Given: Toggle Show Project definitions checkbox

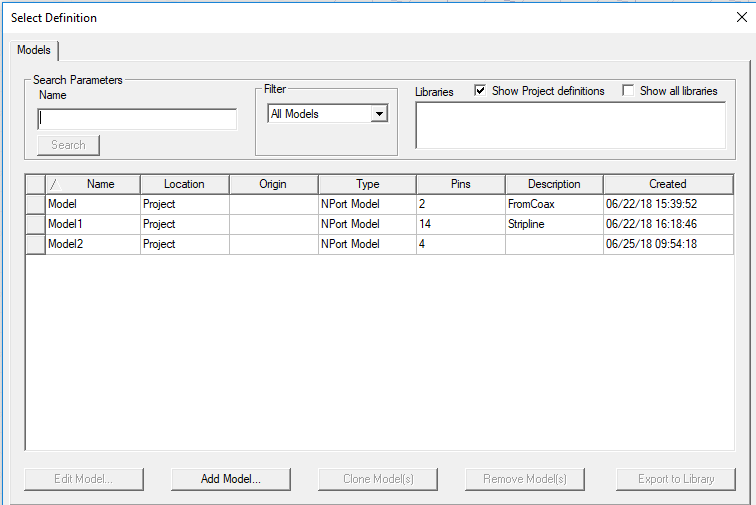Looking at the screenshot, I should [x=480, y=90].
